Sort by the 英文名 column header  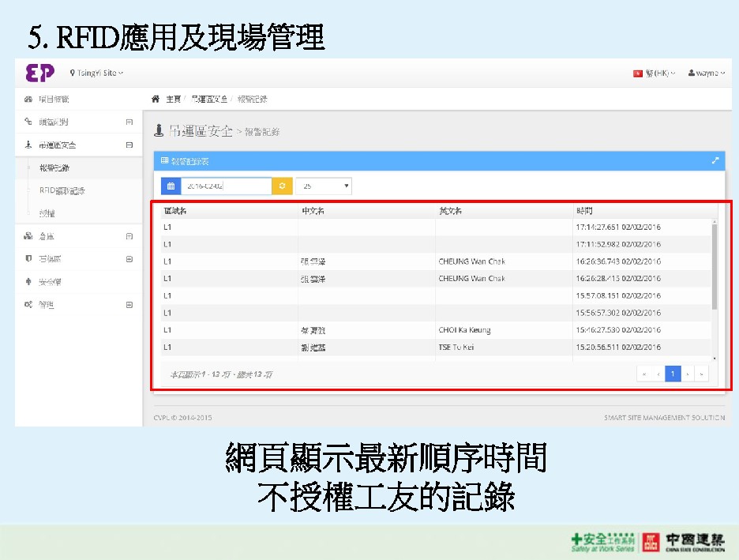click(450, 211)
